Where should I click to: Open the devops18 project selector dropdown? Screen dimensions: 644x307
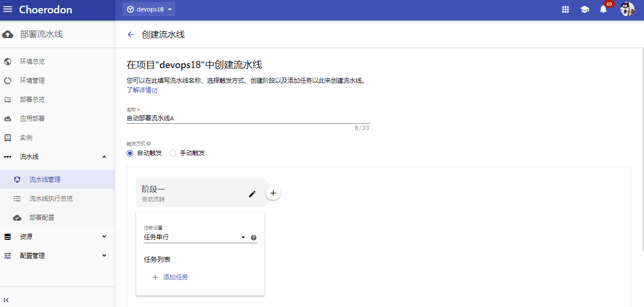(149, 10)
